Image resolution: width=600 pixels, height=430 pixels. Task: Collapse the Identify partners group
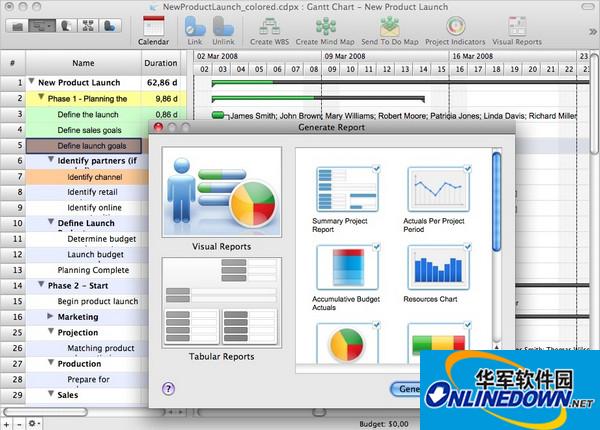click(51, 159)
